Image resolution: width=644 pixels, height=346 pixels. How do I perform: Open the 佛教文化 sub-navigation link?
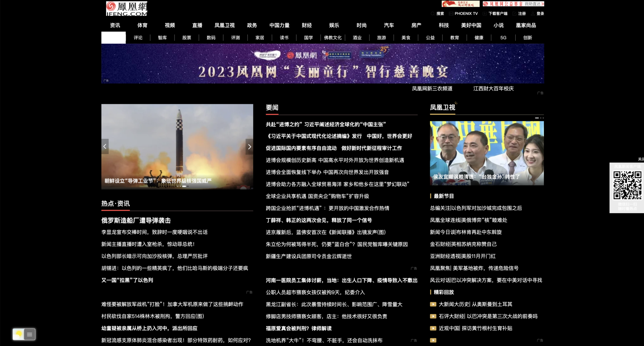pos(333,38)
